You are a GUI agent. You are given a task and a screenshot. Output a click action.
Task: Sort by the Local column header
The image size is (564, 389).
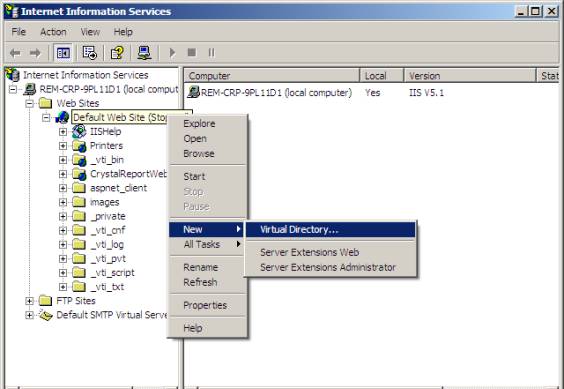382,76
